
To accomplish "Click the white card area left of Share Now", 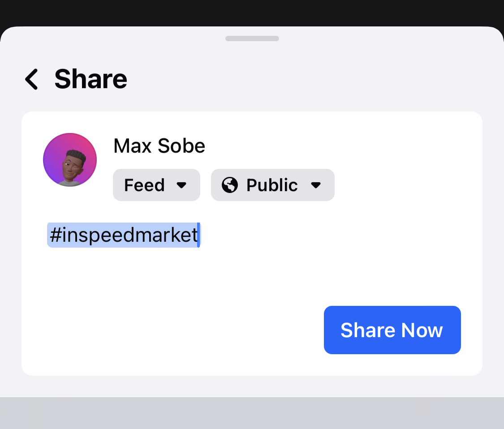I will coord(179,330).
